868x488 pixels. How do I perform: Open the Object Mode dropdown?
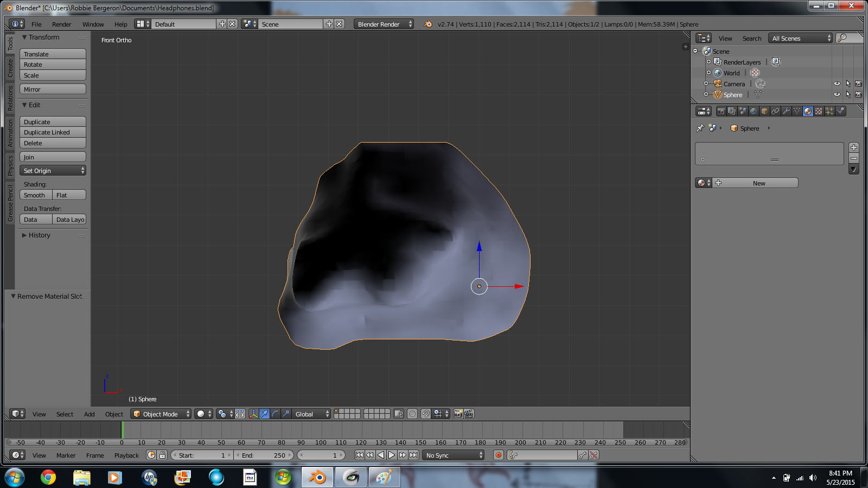(161, 414)
